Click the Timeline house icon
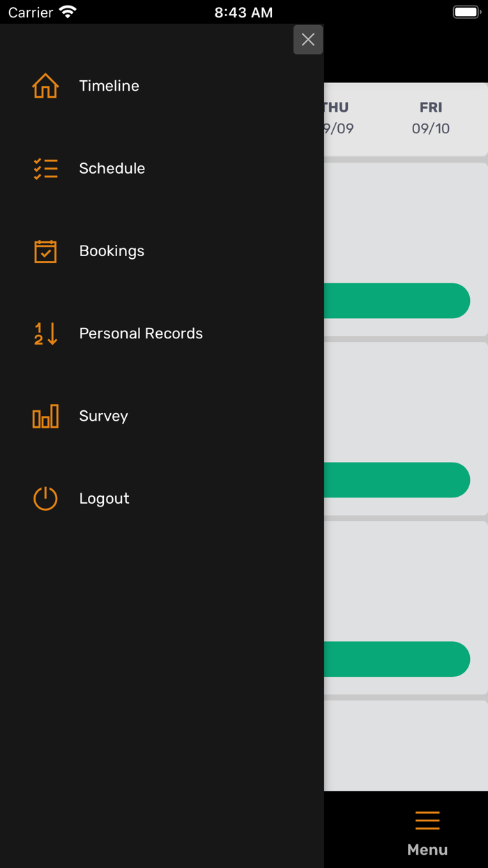This screenshot has height=868, width=488. click(x=45, y=86)
